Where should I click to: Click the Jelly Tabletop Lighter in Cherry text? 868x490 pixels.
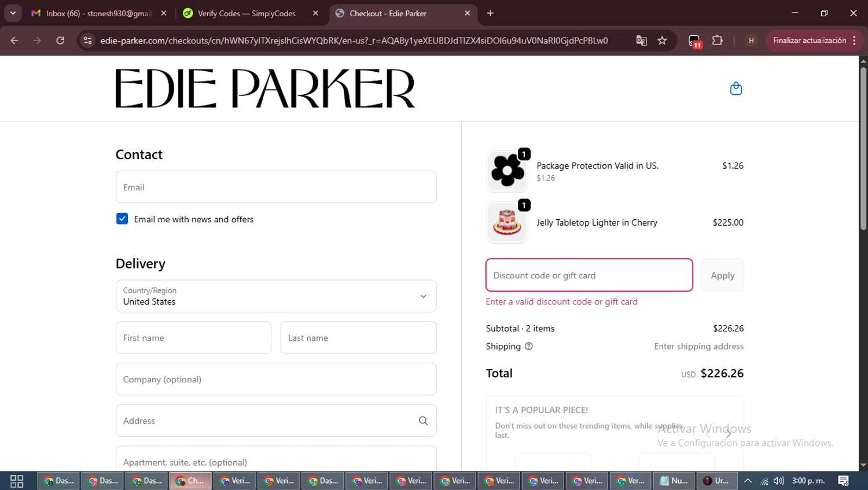click(597, 223)
